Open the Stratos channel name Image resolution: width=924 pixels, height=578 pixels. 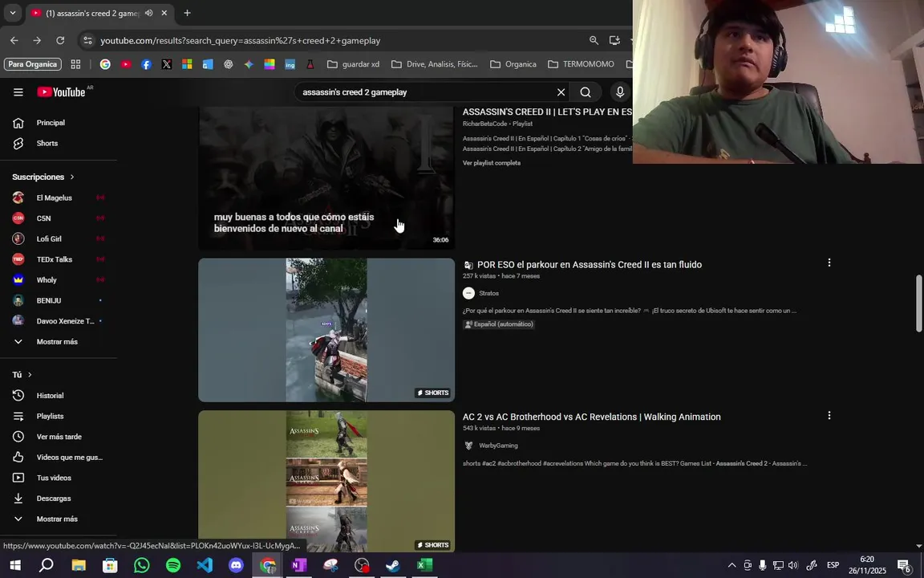pyautogui.click(x=488, y=293)
